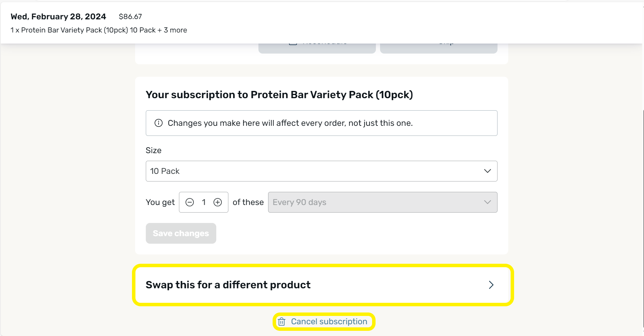This screenshot has width=644, height=336.
Task: Click the changes affect every order notice
Action: (x=321, y=123)
